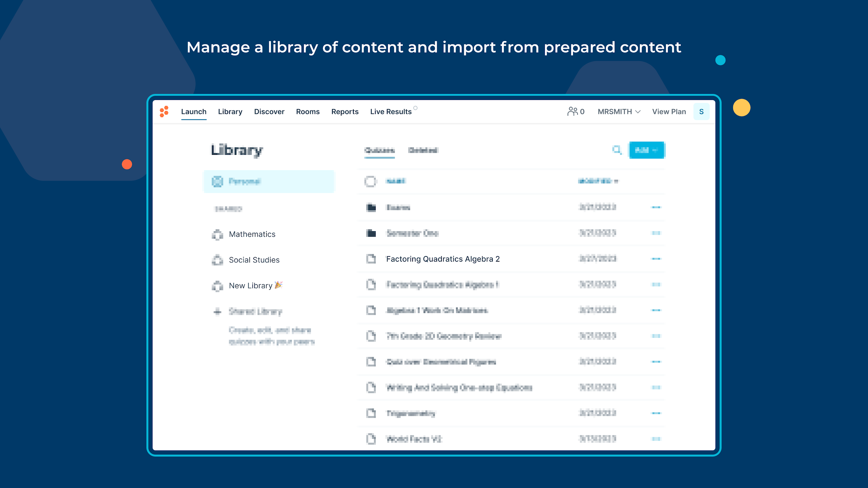Open Quiz over Geometrical Figures
This screenshot has height=488, width=868.
[441, 362]
